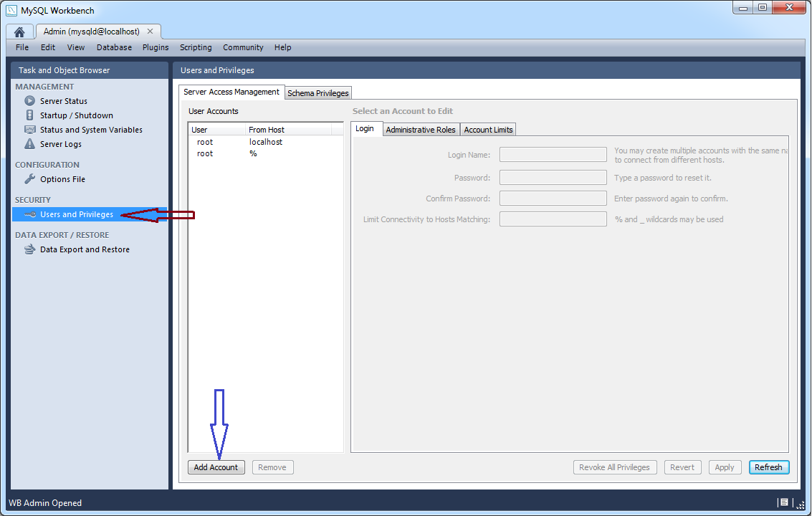Click the Server Status play icon
This screenshot has height=516, width=812.
(x=30, y=100)
